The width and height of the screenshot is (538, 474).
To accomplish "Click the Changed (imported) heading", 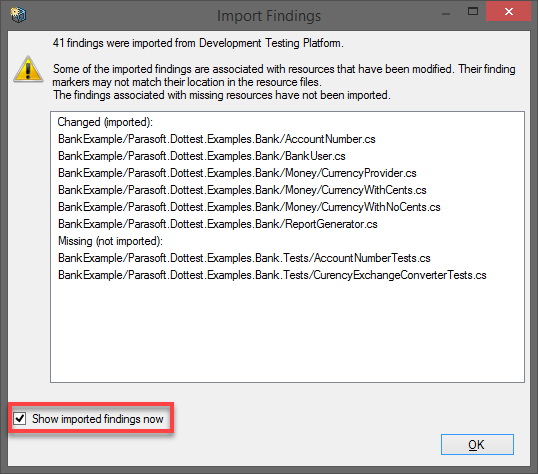I will point(105,122).
